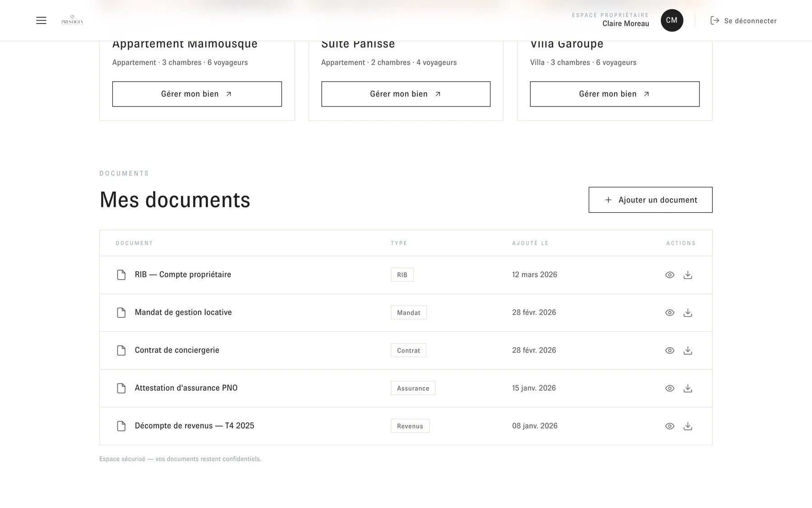Download the Contrat de conciergerie file
The image size is (812, 508).
coord(687,350)
